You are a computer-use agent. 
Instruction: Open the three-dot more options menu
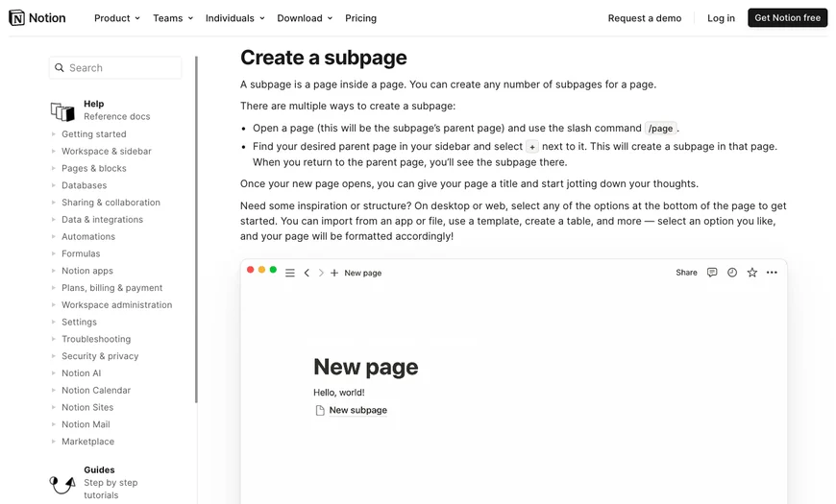click(772, 273)
